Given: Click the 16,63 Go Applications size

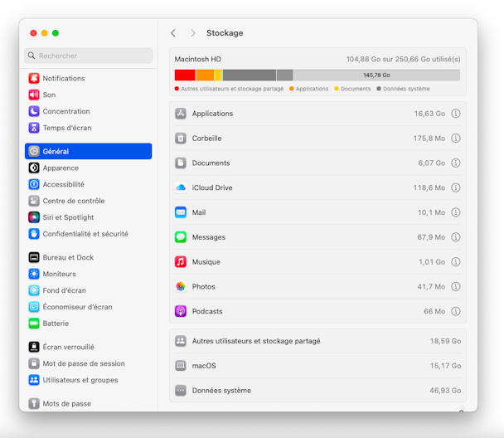Looking at the screenshot, I should (429, 114).
